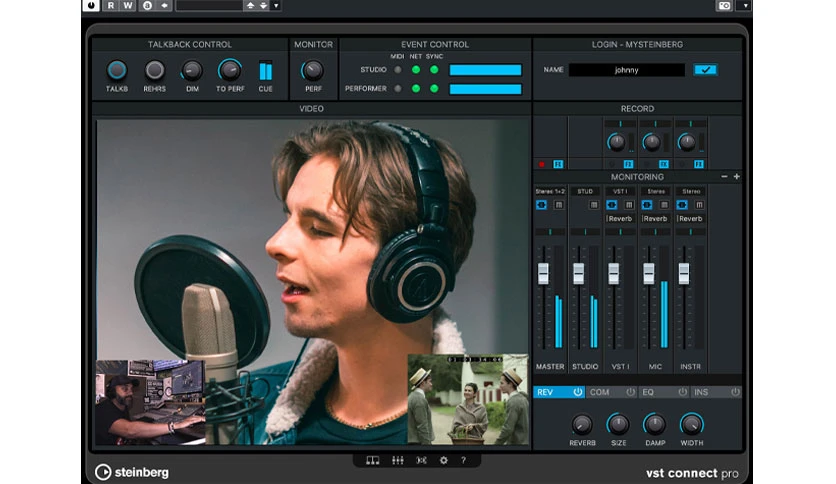This screenshot has width=836, height=484.
Task: Open the preset management dropdown arrow
Action: (276, 5)
